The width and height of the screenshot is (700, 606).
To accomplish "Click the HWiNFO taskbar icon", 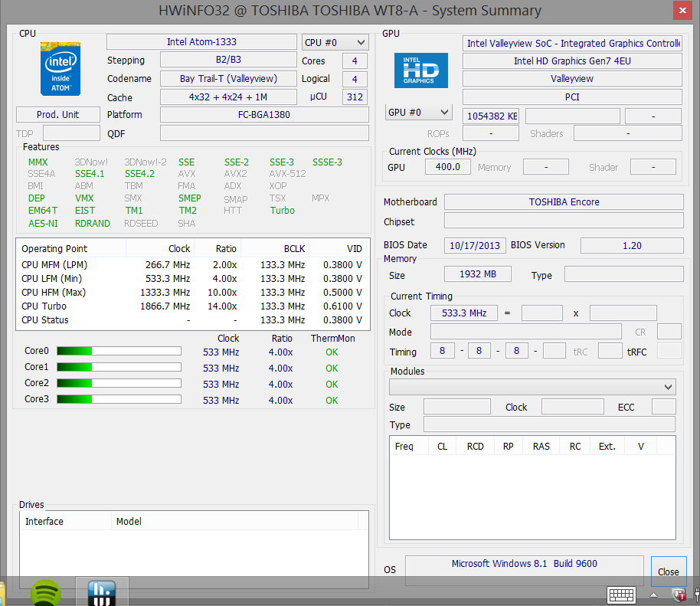I will (x=102, y=593).
